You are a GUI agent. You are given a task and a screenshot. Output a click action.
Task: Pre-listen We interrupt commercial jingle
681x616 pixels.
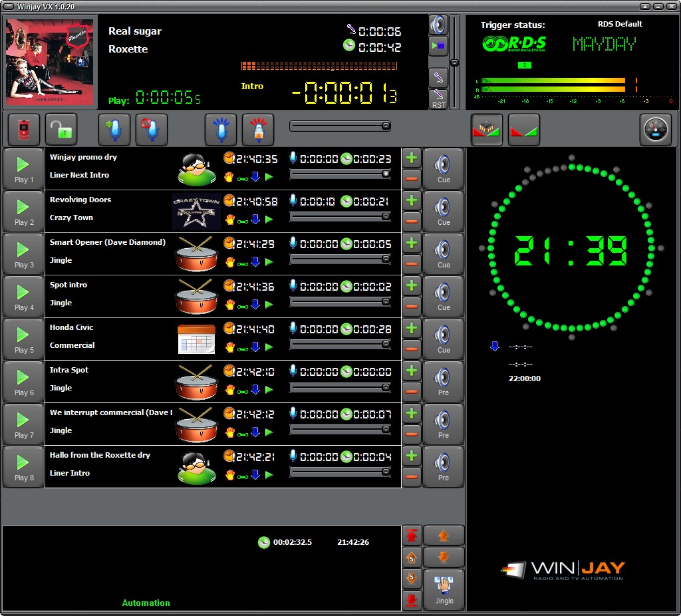click(x=443, y=424)
